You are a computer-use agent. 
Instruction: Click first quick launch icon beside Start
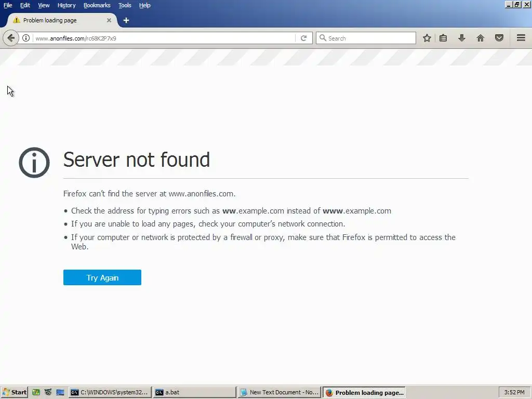point(36,392)
